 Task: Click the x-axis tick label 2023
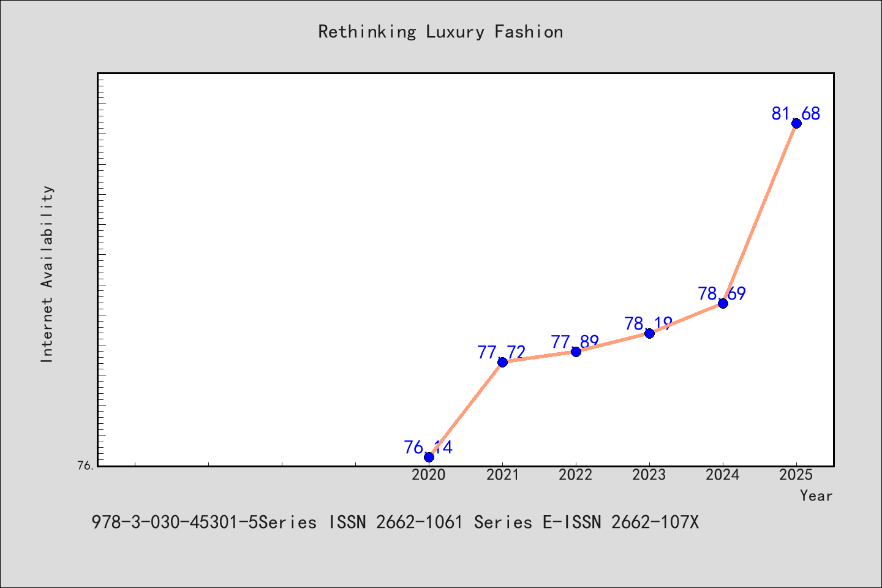pyautogui.click(x=649, y=475)
